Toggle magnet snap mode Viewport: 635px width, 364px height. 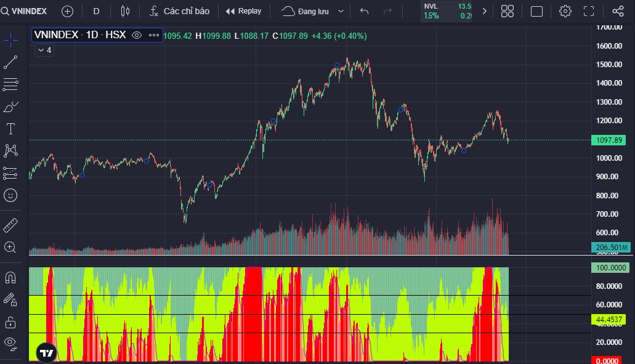tap(10, 277)
